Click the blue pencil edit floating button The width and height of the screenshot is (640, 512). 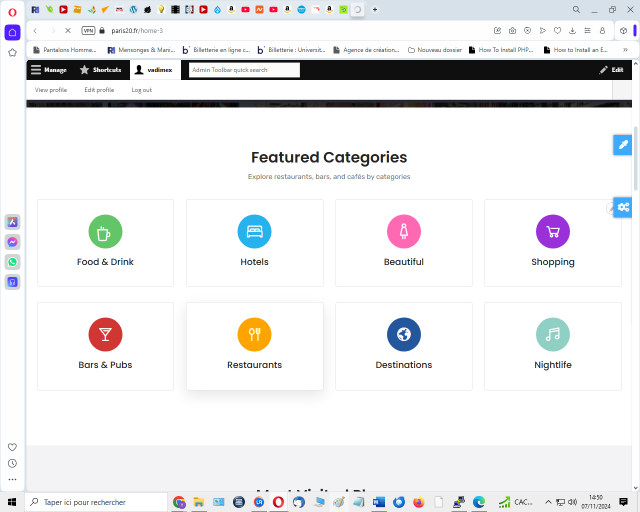pyautogui.click(x=622, y=145)
